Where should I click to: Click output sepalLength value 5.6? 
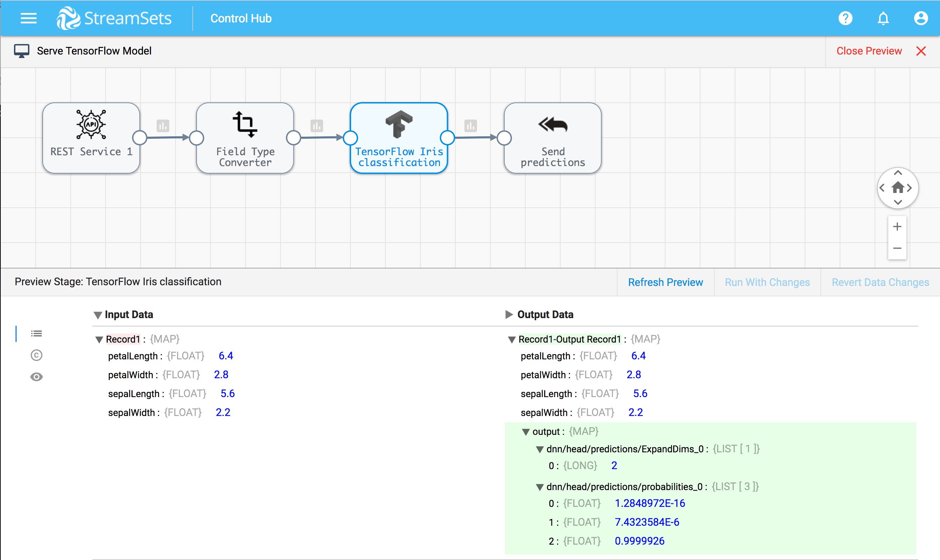[x=640, y=394]
